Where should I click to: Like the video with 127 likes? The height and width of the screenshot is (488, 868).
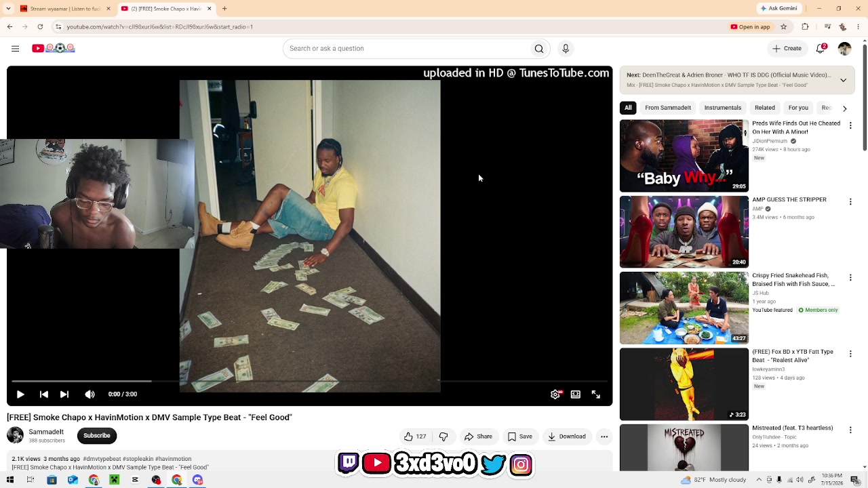[415, 436]
